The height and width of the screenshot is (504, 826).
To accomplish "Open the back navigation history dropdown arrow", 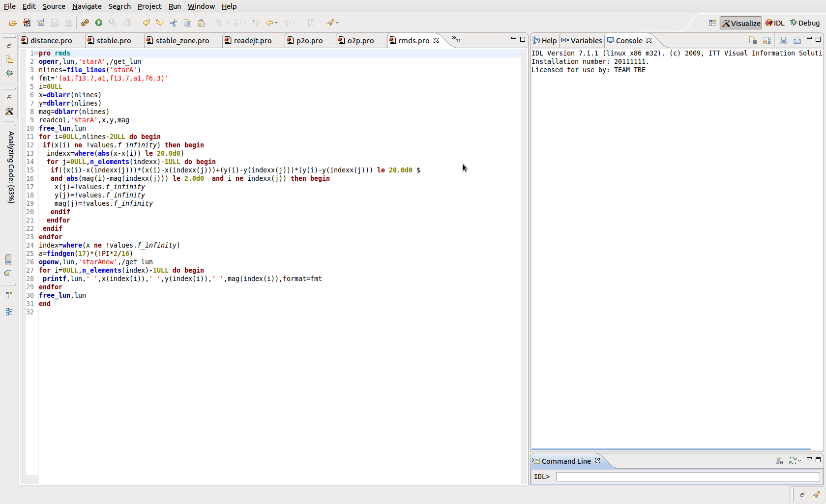I will pyautogui.click(x=276, y=23).
